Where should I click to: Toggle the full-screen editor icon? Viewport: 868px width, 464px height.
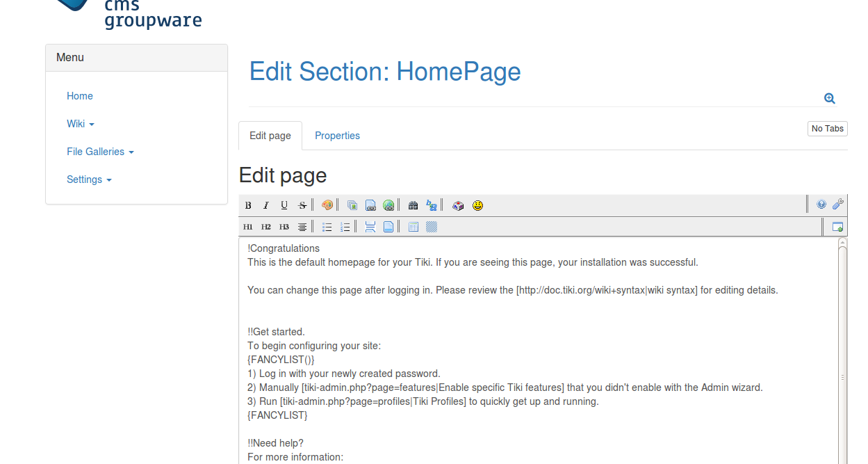click(x=838, y=227)
